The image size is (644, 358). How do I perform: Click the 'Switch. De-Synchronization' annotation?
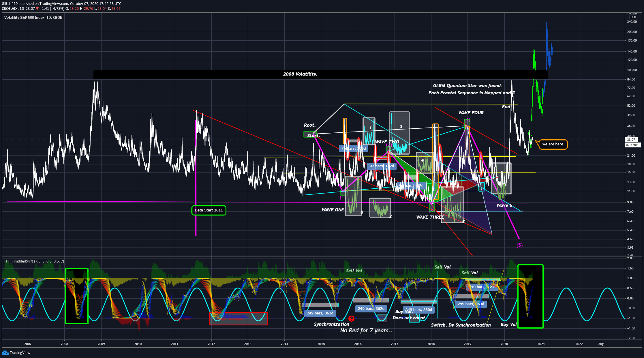pyautogui.click(x=461, y=325)
